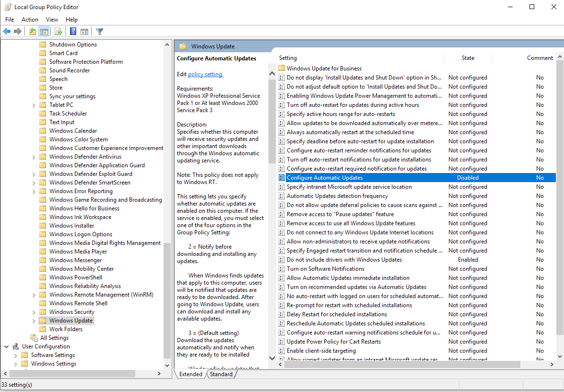This screenshot has height=392, width=564.
Task: Click the All Settings node icon
Action: pyautogui.click(x=34, y=338)
